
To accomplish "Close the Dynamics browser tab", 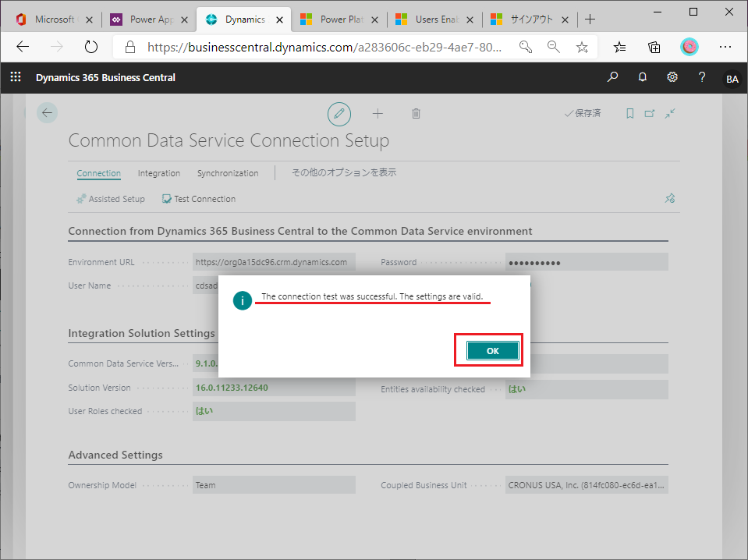I will (x=279, y=19).
